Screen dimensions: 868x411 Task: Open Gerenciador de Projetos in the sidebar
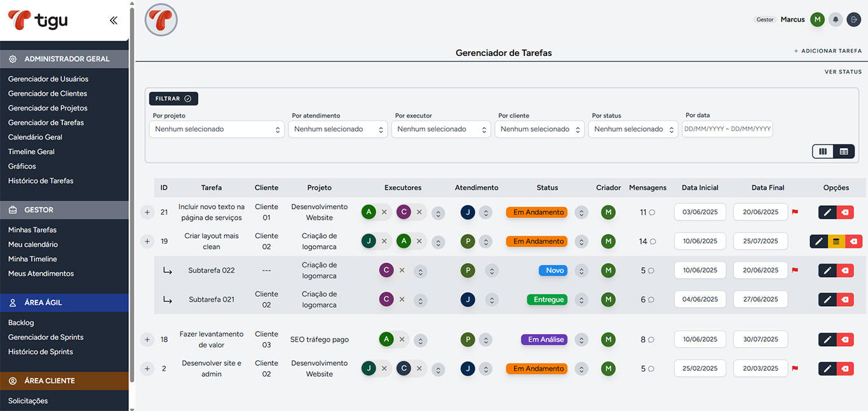[x=48, y=108]
